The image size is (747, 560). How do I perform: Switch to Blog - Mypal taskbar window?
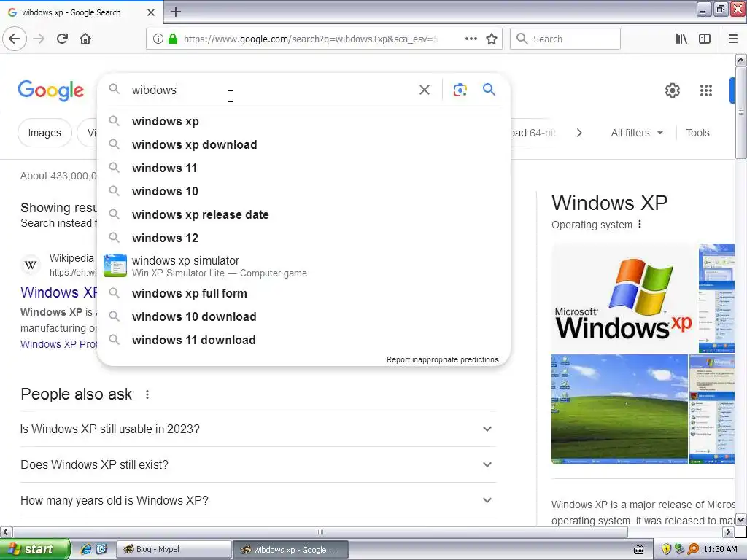coord(174,550)
